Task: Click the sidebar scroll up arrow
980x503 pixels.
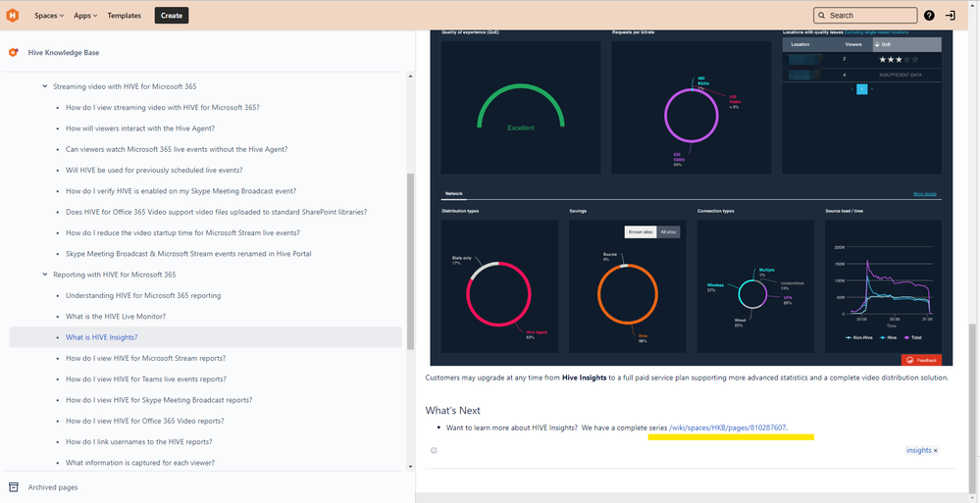Action: click(411, 75)
